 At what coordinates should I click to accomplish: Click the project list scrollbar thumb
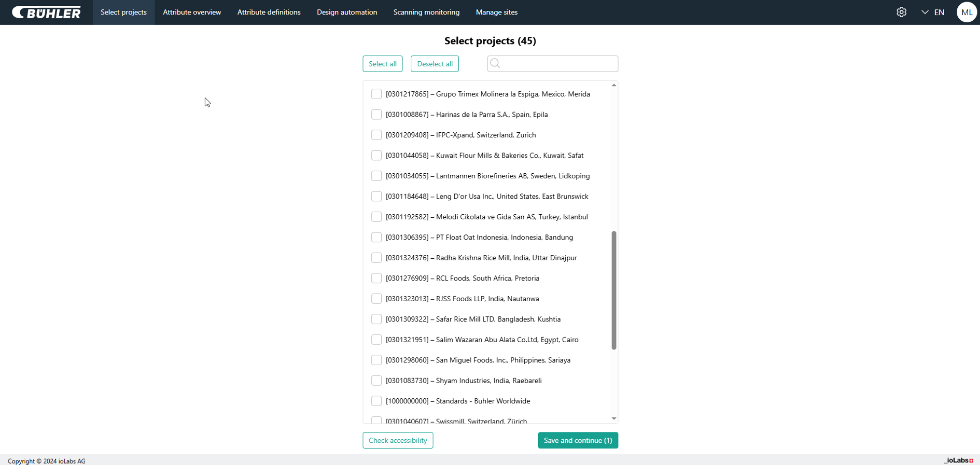point(614,290)
